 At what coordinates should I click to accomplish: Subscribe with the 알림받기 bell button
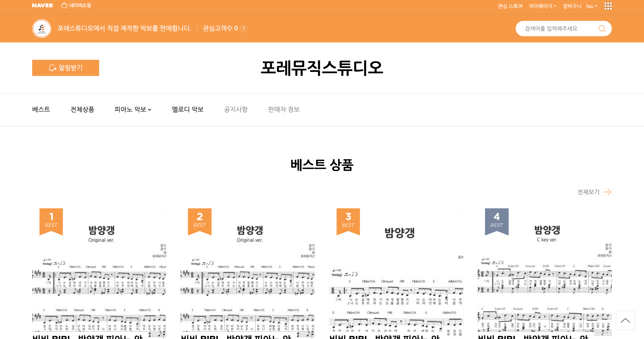(x=65, y=68)
